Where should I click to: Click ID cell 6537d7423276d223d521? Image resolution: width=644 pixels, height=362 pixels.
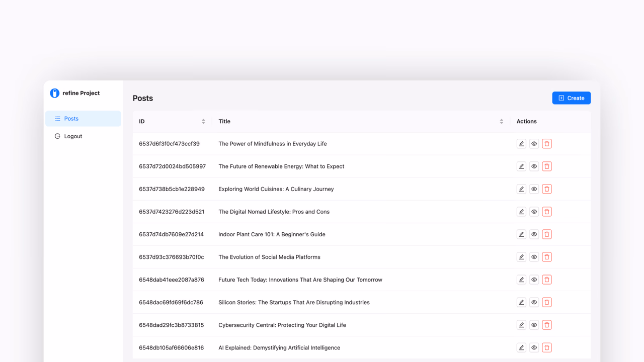[x=172, y=212]
